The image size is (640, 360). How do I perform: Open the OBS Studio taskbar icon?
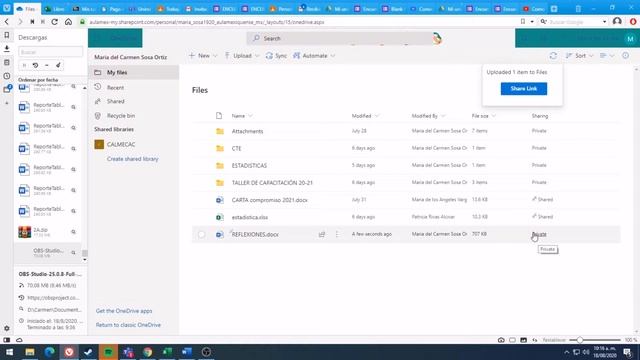coord(206,352)
